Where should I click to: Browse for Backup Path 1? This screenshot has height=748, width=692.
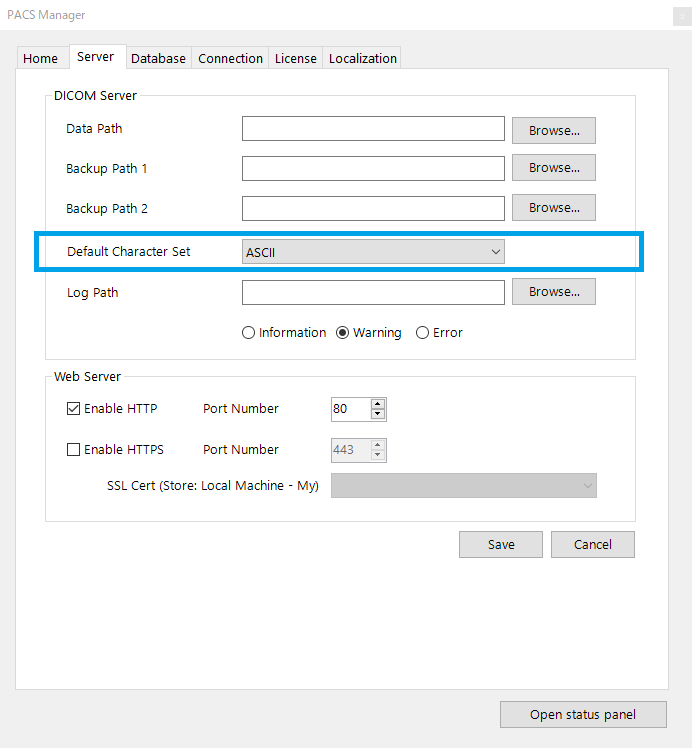pos(554,167)
